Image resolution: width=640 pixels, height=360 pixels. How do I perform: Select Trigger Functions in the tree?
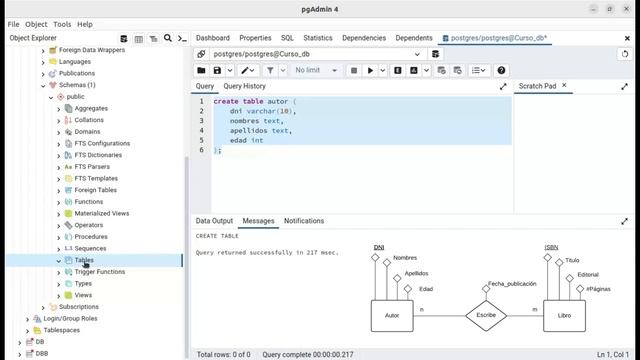(100, 272)
